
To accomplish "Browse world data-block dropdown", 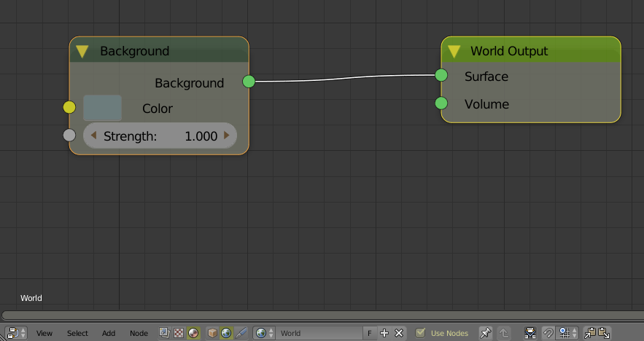I will click(x=264, y=333).
